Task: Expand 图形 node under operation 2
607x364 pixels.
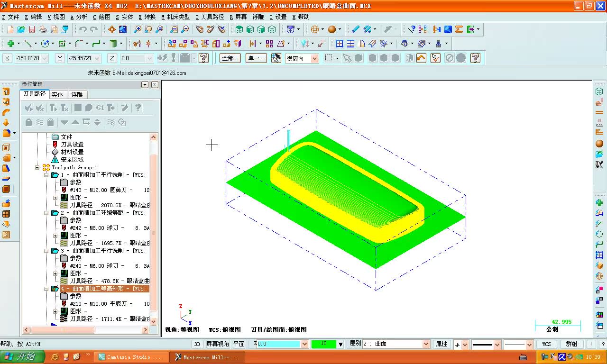Action: (x=55, y=235)
